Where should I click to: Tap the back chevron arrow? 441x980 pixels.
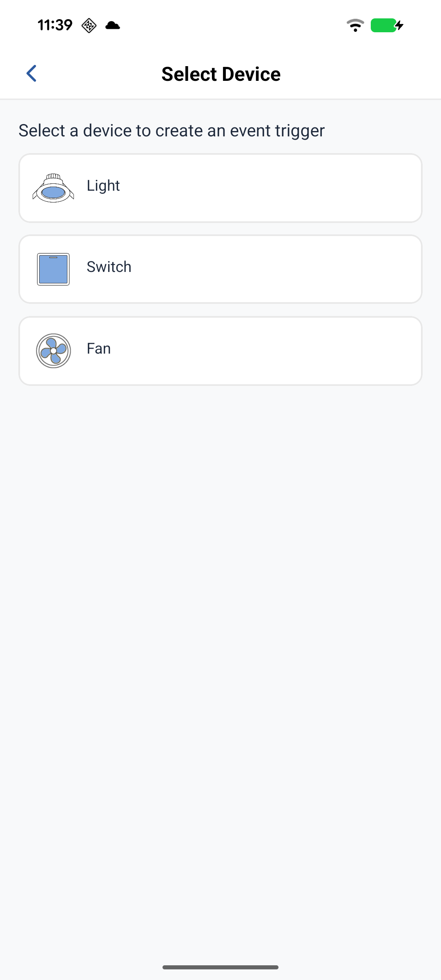[x=31, y=73]
